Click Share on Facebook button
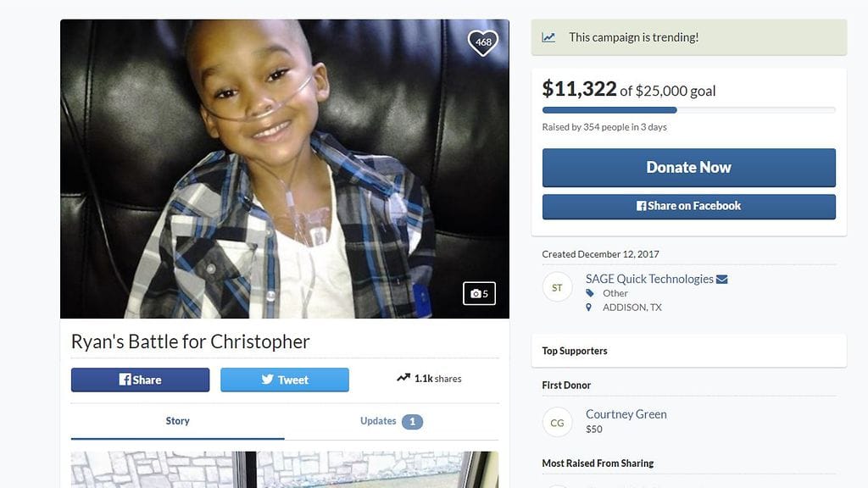The image size is (868, 488). point(688,207)
